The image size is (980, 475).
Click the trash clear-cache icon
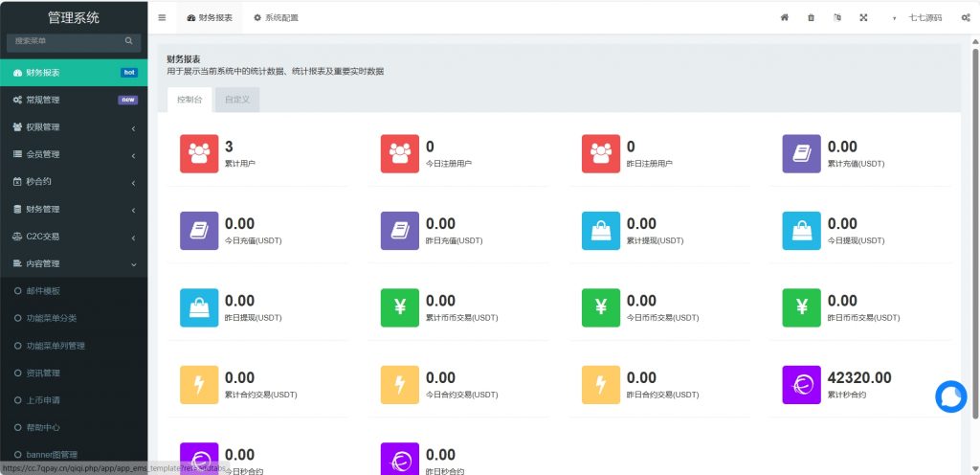[x=812, y=17]
